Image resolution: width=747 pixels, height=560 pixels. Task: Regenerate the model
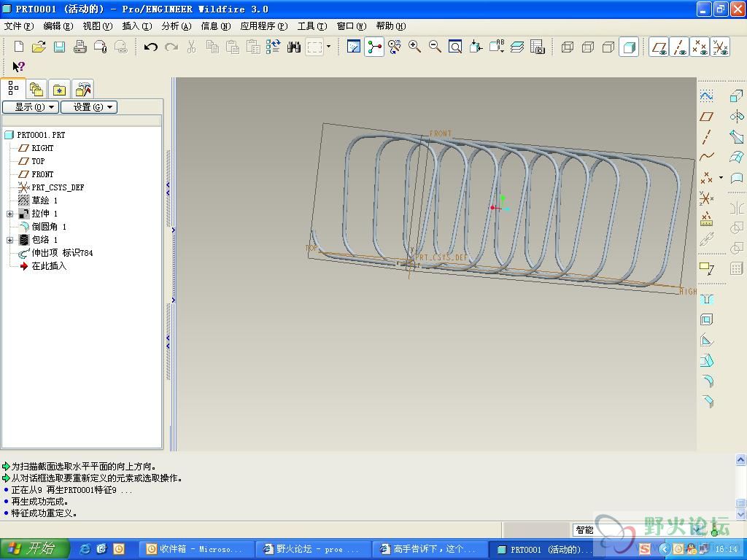click(274, 47)
